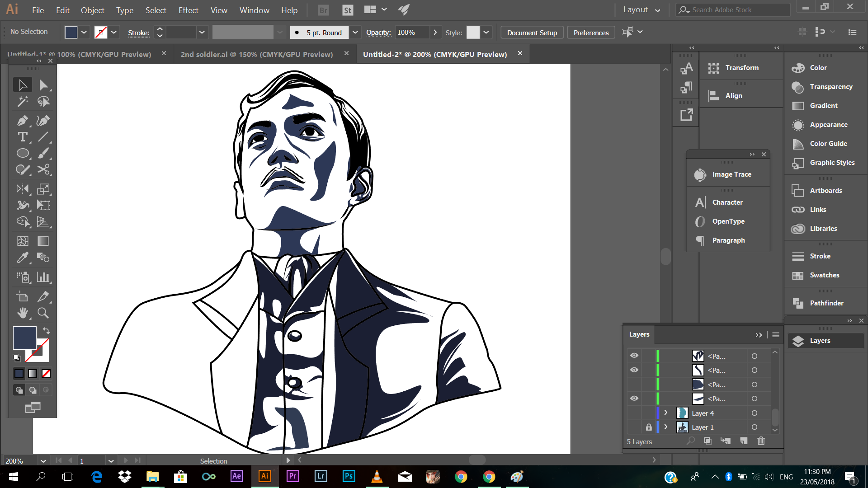
Task: Create new layer in Layers panel
Action: point(744,441)
